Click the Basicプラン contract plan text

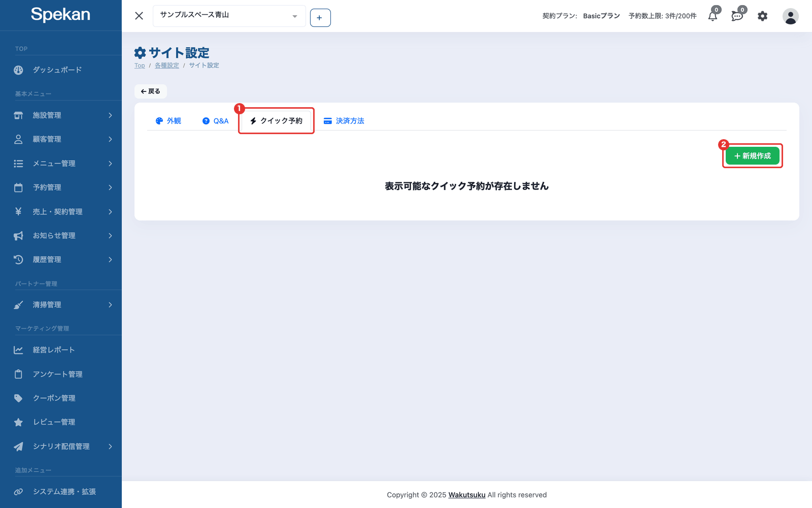(x=601, y=16)
